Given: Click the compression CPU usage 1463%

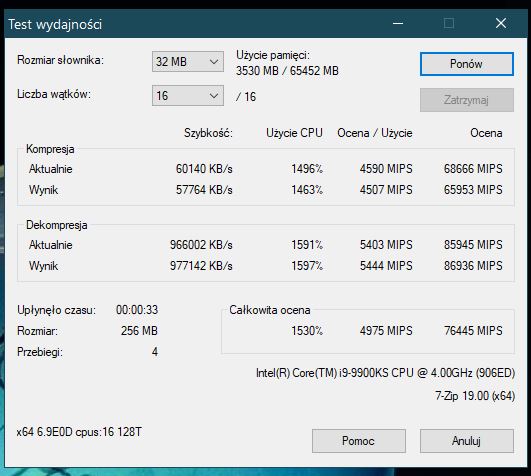Looking at the screenshot, I should pos(307,190).
